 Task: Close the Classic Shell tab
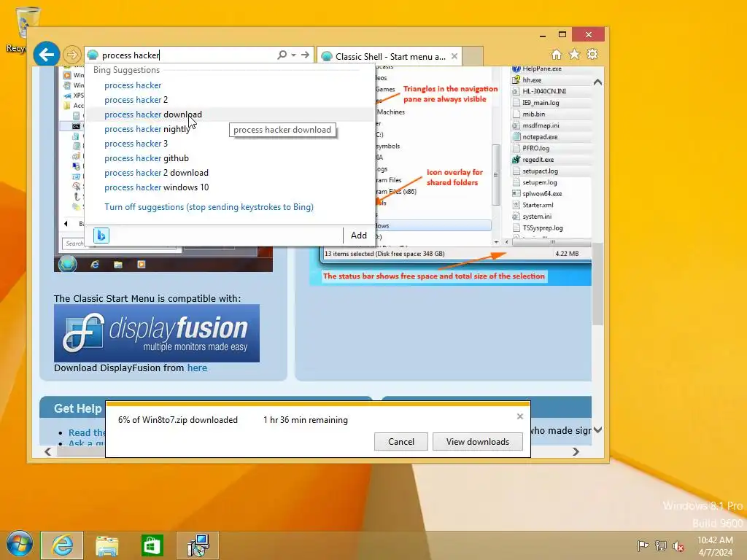coord(454,56)
